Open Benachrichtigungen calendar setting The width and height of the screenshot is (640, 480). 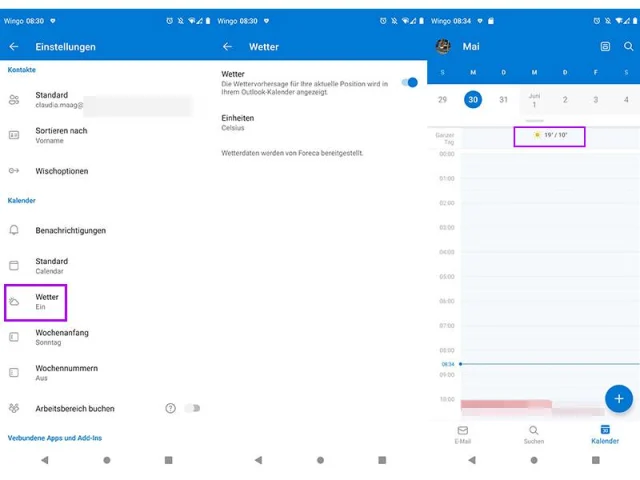coord(107,230)
